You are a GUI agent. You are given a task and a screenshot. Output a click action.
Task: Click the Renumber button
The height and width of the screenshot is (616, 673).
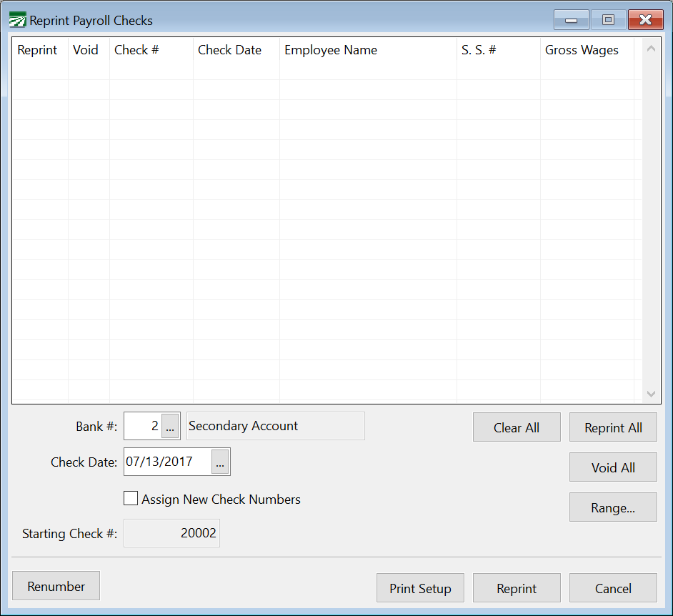(56, 585)
